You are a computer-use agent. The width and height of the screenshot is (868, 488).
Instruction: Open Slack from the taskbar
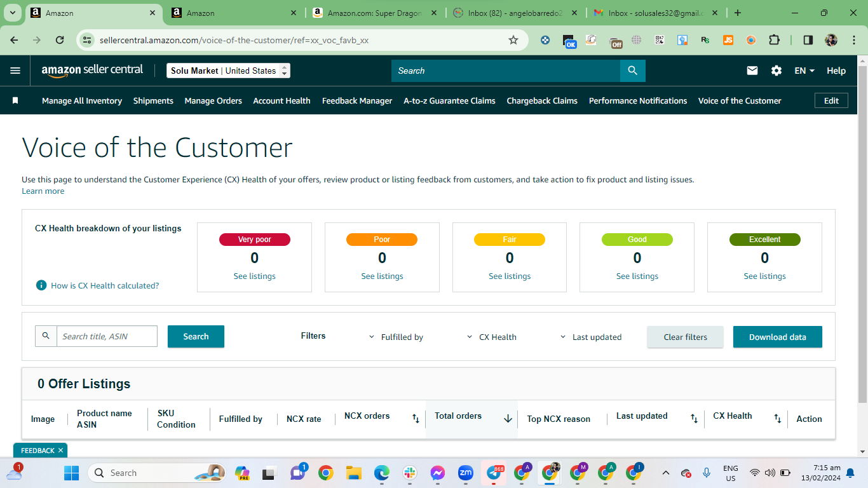(x=409, y=473)
